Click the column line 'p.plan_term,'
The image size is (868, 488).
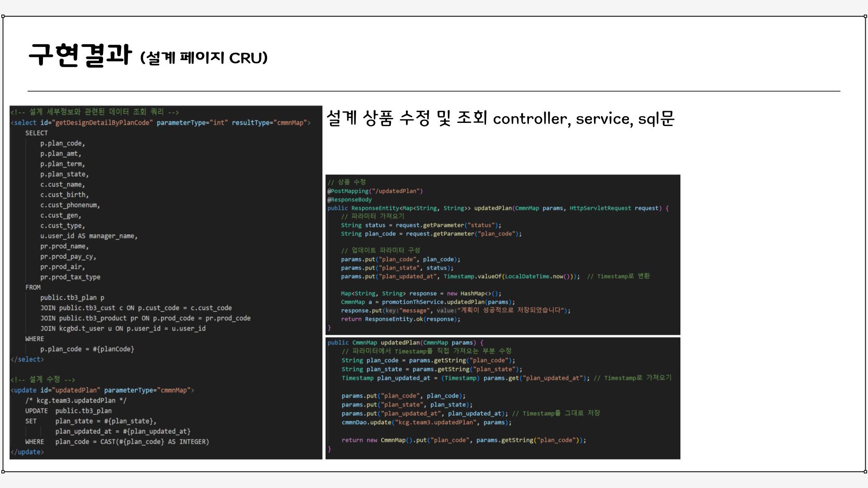62,164
